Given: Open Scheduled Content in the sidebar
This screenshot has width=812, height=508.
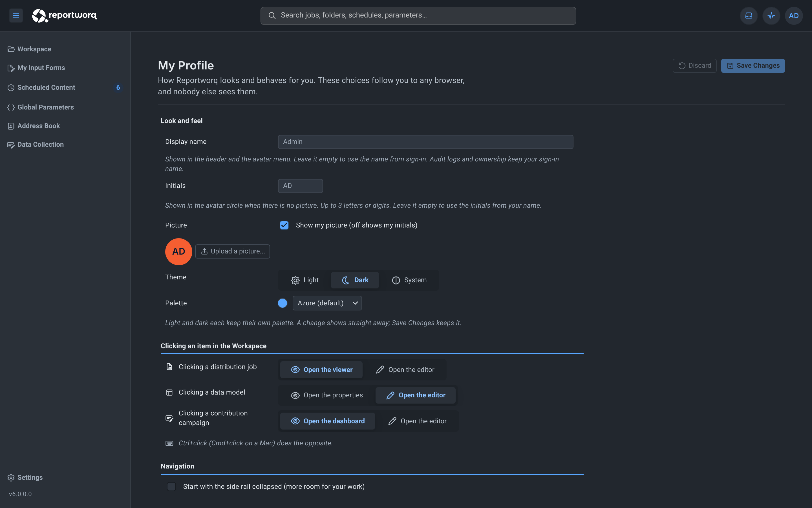Looking at the screenshot, I should pos(65,87).
